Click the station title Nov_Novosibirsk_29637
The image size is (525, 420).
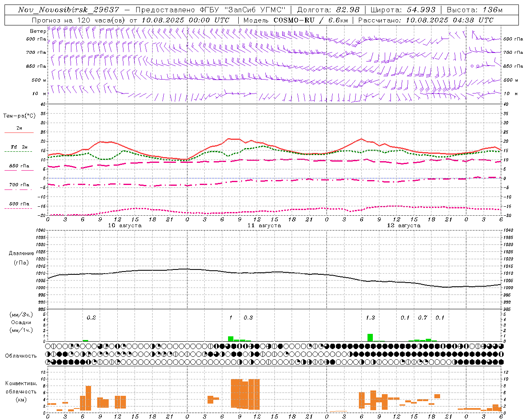(69, 10)
